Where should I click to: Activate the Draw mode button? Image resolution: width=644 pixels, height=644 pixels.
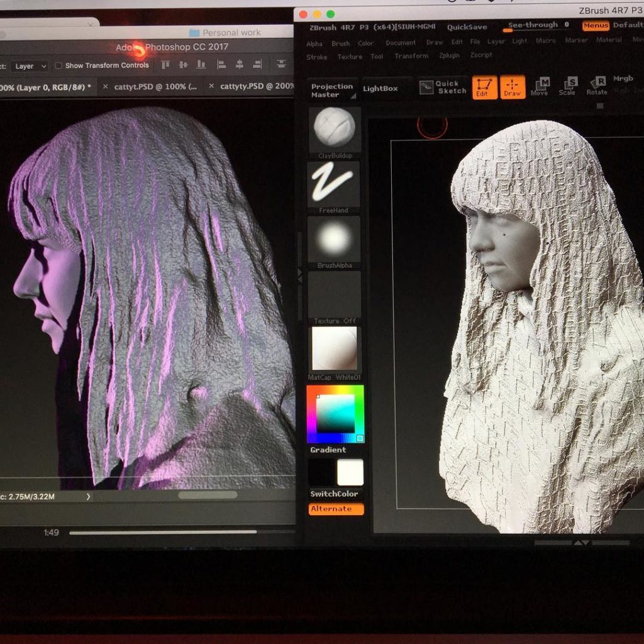pyautogui.click(x=513, y=87)
